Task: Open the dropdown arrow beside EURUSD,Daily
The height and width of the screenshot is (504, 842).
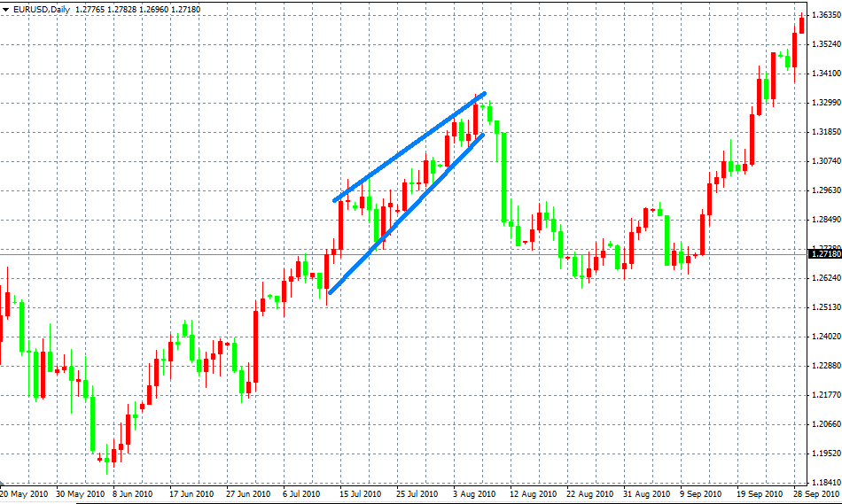Action: click(5, 9)
